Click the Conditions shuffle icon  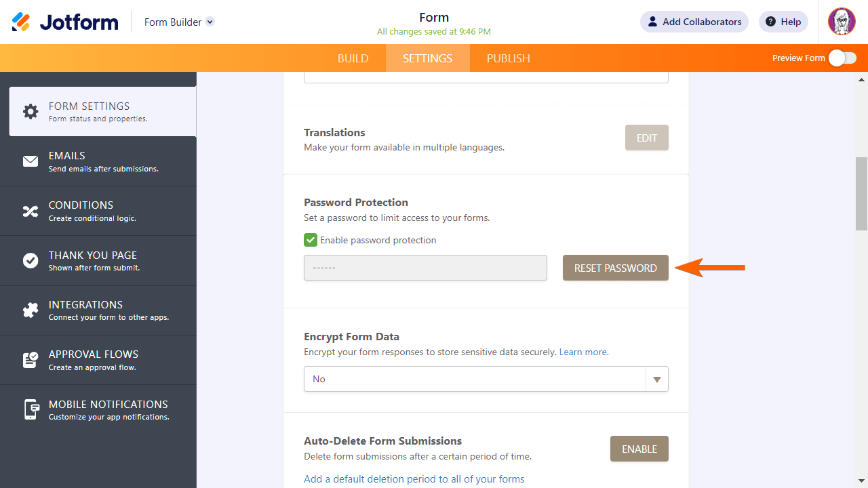click(x=31, y=211)
